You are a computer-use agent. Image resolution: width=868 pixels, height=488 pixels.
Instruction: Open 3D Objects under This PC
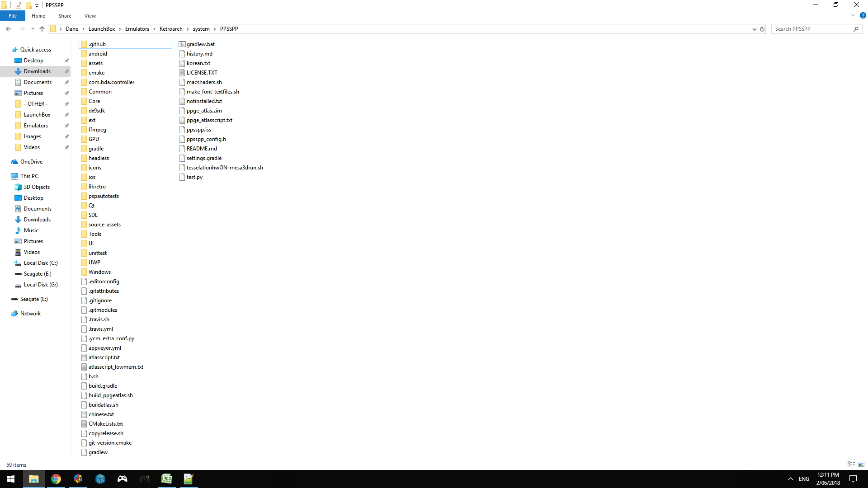pyautogui.click(x=37, y=187)
